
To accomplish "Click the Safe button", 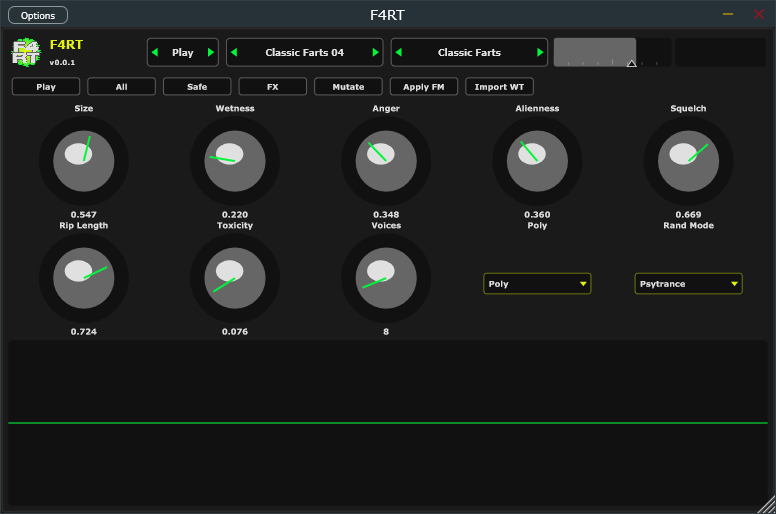I will 197,87.
